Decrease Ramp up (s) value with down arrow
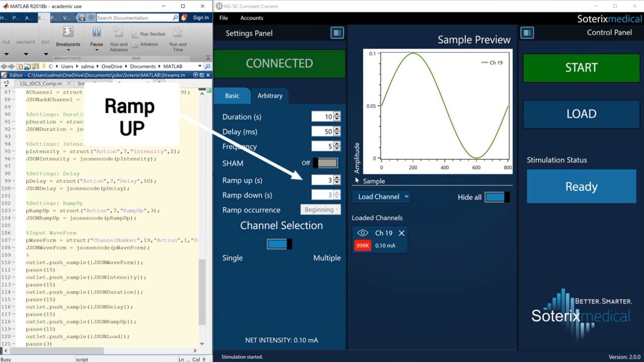 [337, 183]
